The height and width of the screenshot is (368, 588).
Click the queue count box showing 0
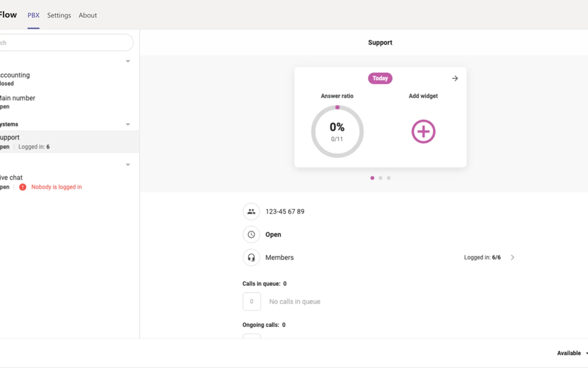252,301
